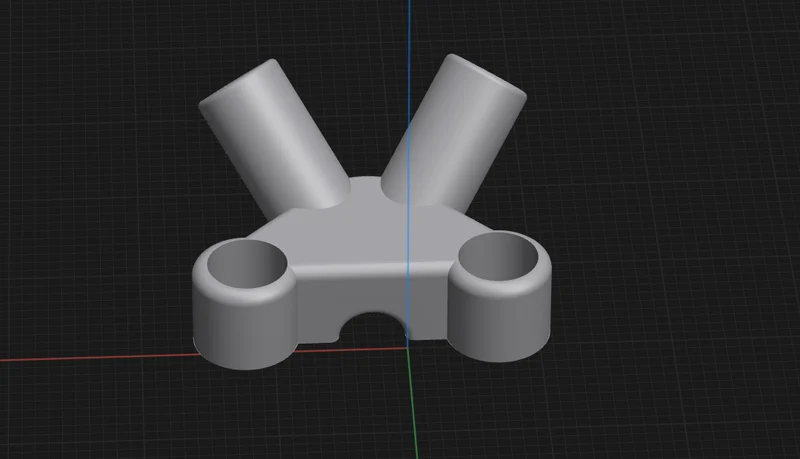
Task: Select the right angled cylinder of the model
Action: tap(454, 133)
